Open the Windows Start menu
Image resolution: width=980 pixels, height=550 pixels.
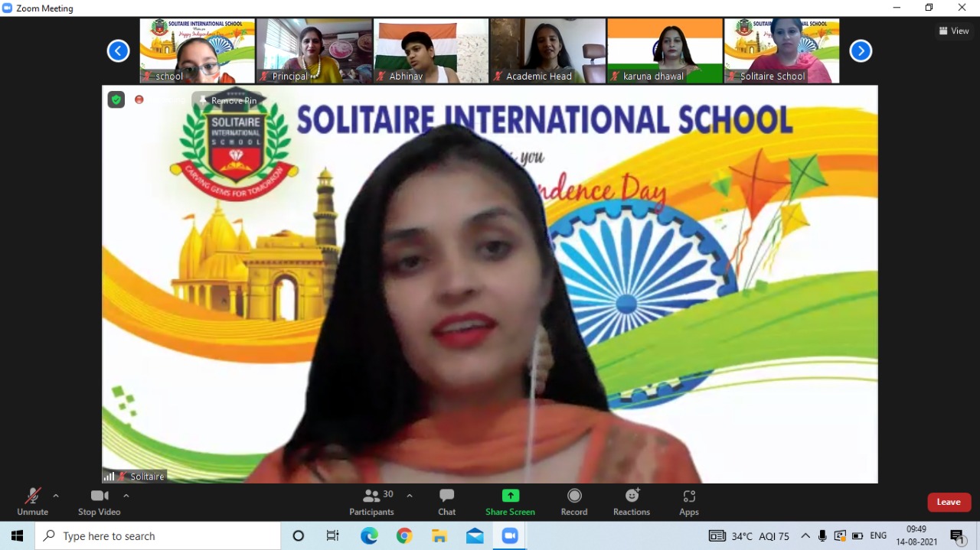click(x=17, y=536)
